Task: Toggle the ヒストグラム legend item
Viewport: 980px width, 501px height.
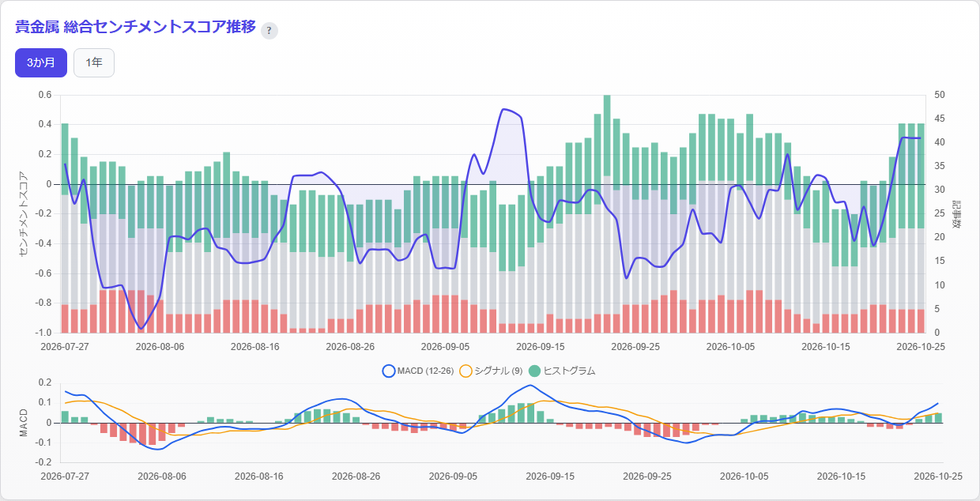Action: click(561, 371)
